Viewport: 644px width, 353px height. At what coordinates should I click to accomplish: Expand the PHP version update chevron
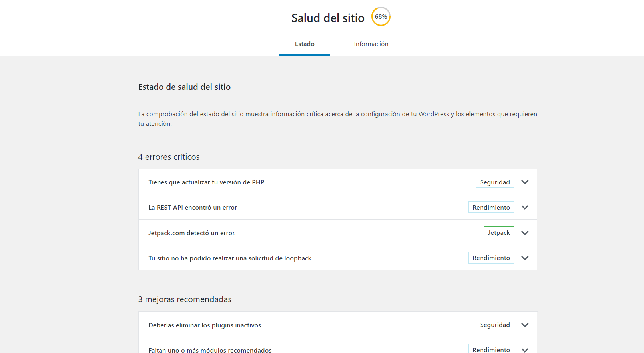click(525, 182)
